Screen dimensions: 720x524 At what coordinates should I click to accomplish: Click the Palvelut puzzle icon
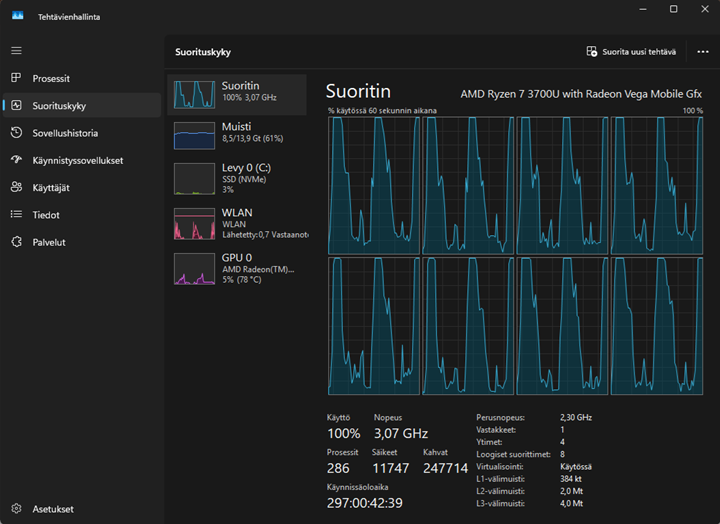click(16, 241)
